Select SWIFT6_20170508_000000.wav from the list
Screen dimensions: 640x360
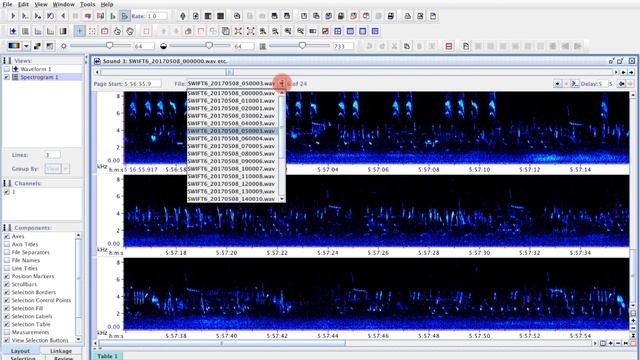pyautogui.click(x=233, y=93)
